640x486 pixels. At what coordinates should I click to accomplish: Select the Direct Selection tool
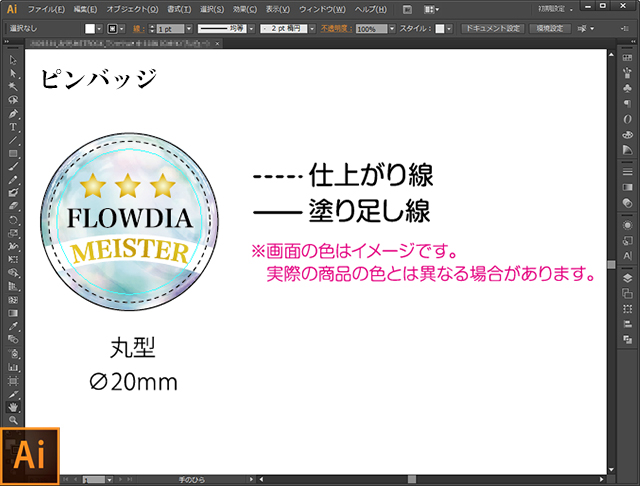[x=13, y=74]
